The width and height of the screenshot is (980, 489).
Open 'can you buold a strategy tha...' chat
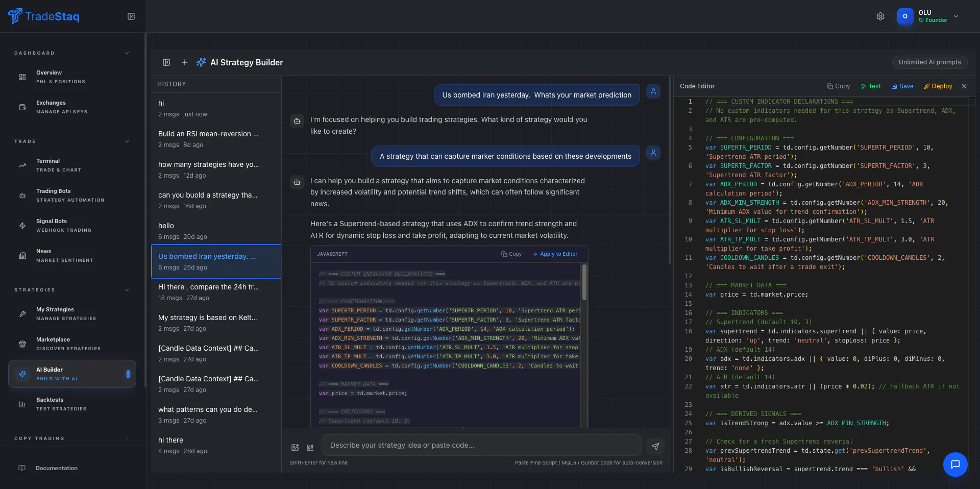click(x=216, y=200)
